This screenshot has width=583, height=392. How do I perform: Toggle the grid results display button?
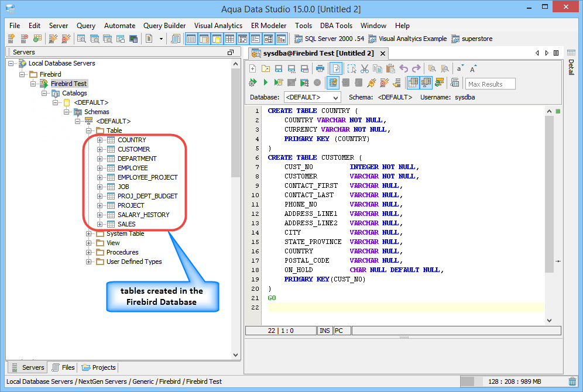click(413, 83)
